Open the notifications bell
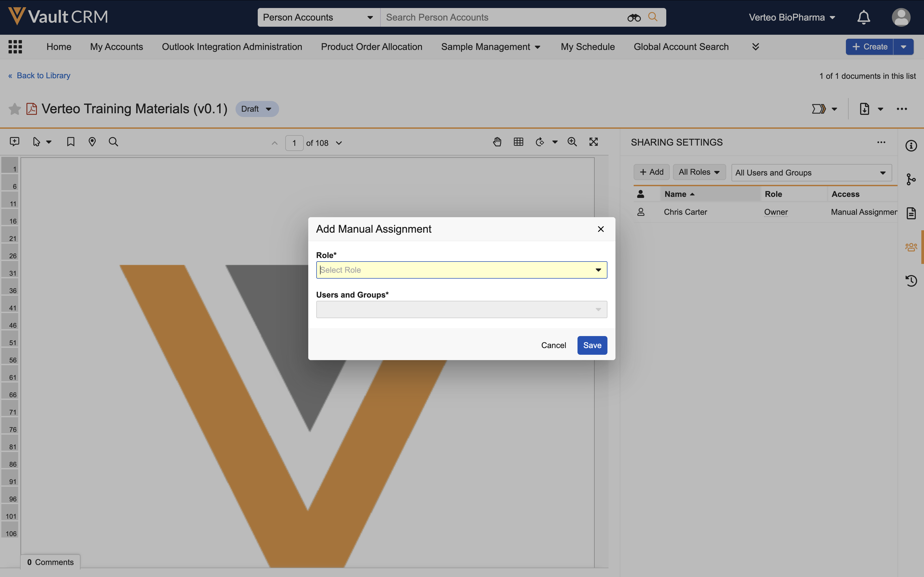Image resolution: width=924 pixels, height=577 pixels. (863, 18)
